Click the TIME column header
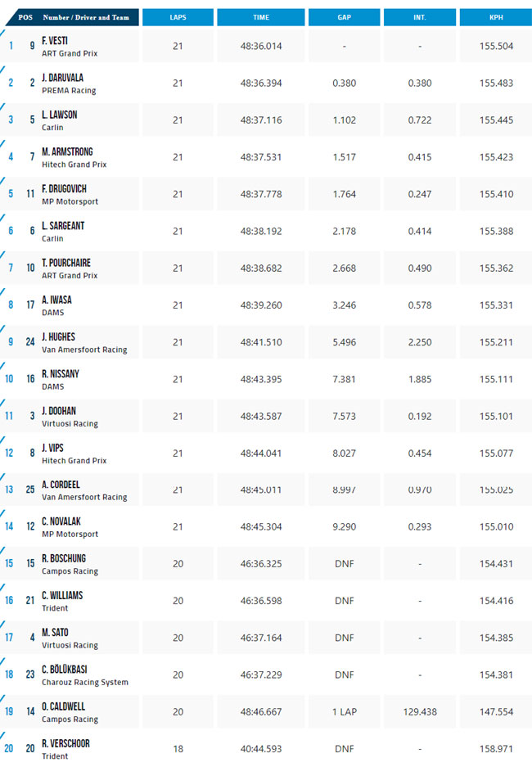This screenshot has width=532, height=767. click(260, 17)
